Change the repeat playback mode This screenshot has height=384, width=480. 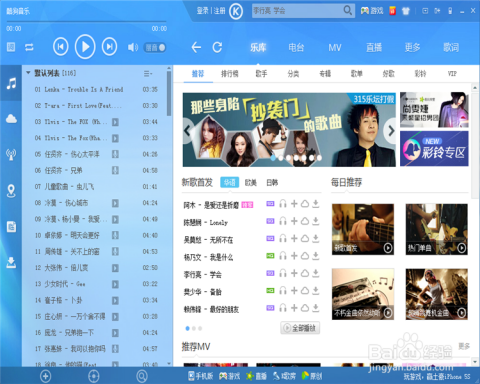(29, 47)
